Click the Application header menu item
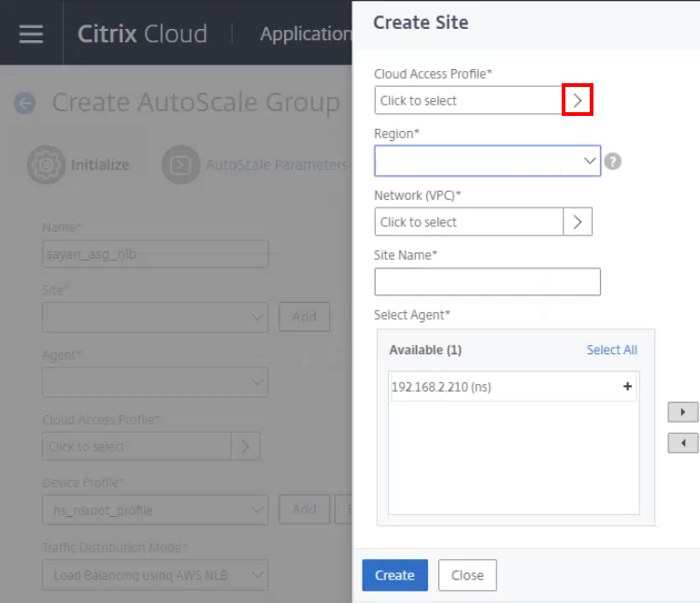This screenshot has height=603, width=700. tap(306, 34)
